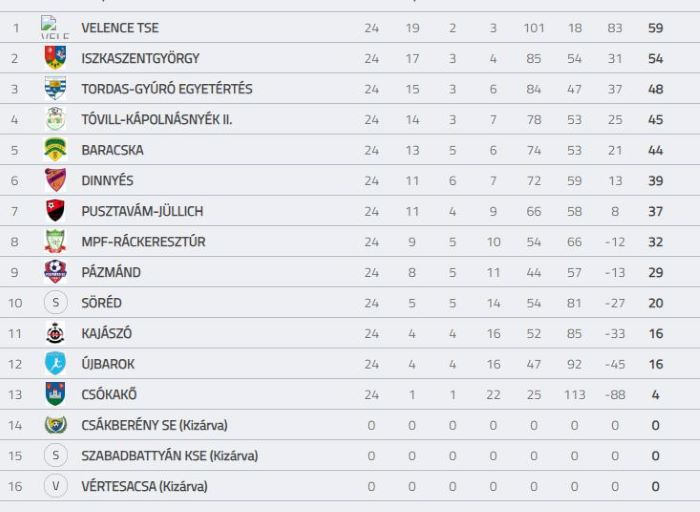The width and height of the screenshot is (700, 512).
Task: Select the broken Velence logo image
Action: (55, 27)
